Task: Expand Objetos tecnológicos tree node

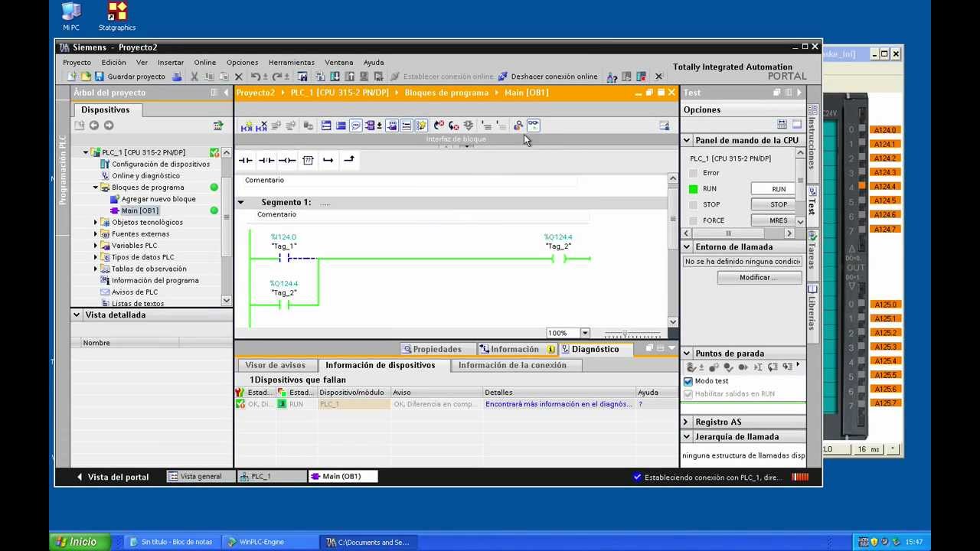Action: click(96, 223)
